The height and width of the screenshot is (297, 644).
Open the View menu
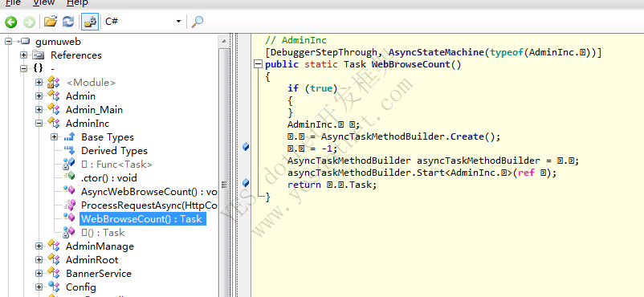tap(44, 3)
